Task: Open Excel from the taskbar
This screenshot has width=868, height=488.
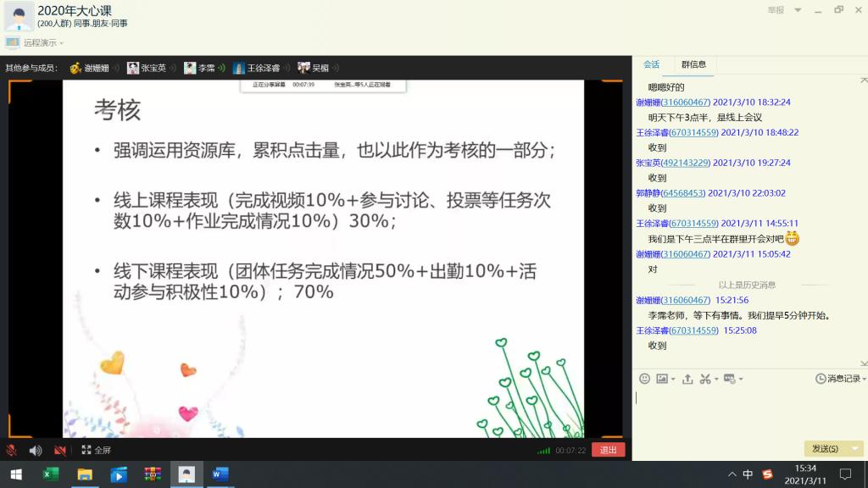Action: [x=51, y=474]
